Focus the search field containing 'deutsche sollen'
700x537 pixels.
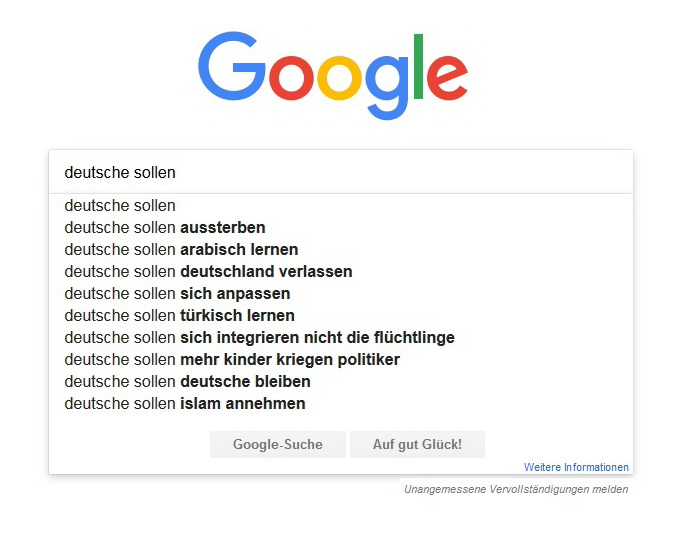coord(340,172)
